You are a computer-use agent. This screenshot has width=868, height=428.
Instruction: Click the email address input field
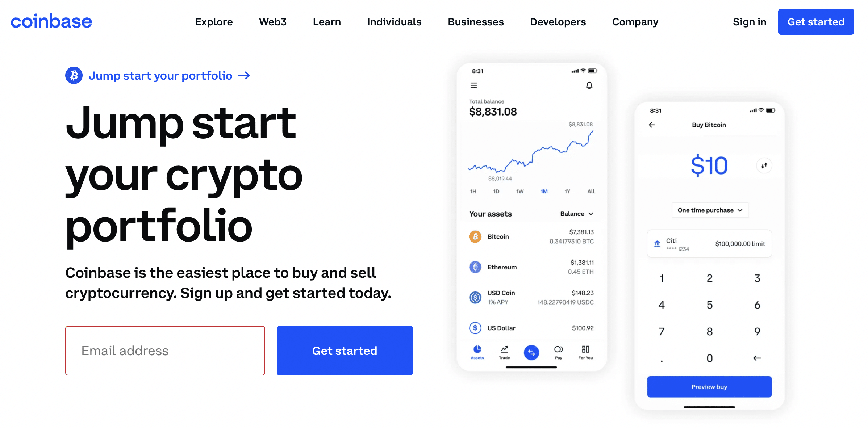(x=166, y=351)
